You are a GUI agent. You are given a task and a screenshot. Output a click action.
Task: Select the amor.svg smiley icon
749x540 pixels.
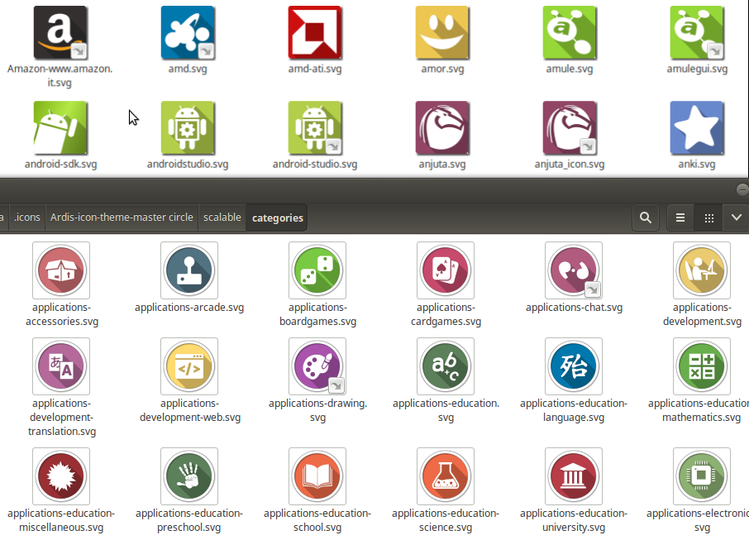tap(442, 32)
